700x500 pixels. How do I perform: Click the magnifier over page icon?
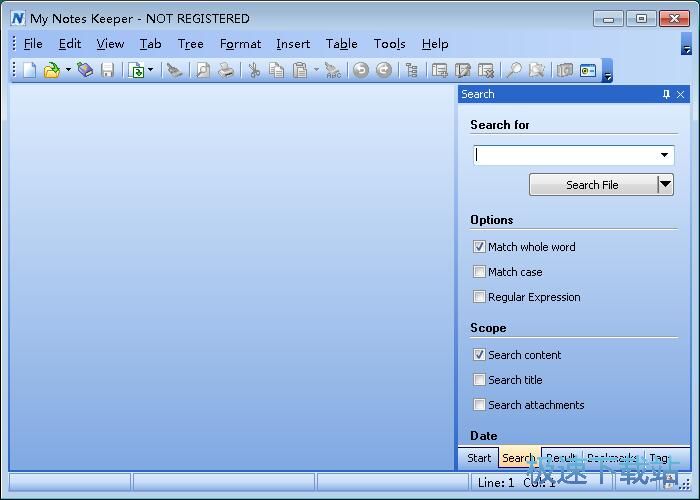[537, 70]
